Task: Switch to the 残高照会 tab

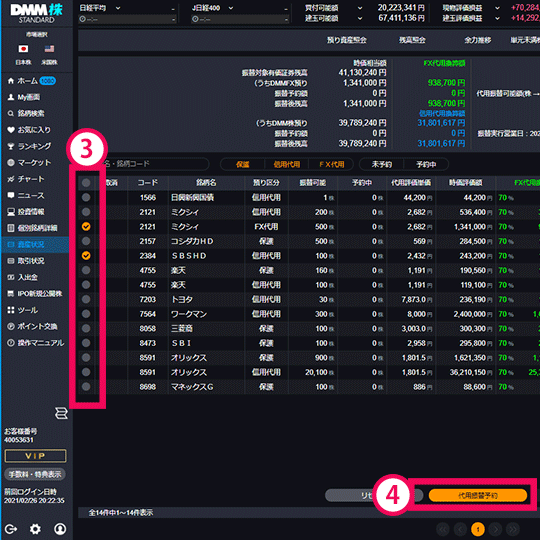Action: pos(412,40)
